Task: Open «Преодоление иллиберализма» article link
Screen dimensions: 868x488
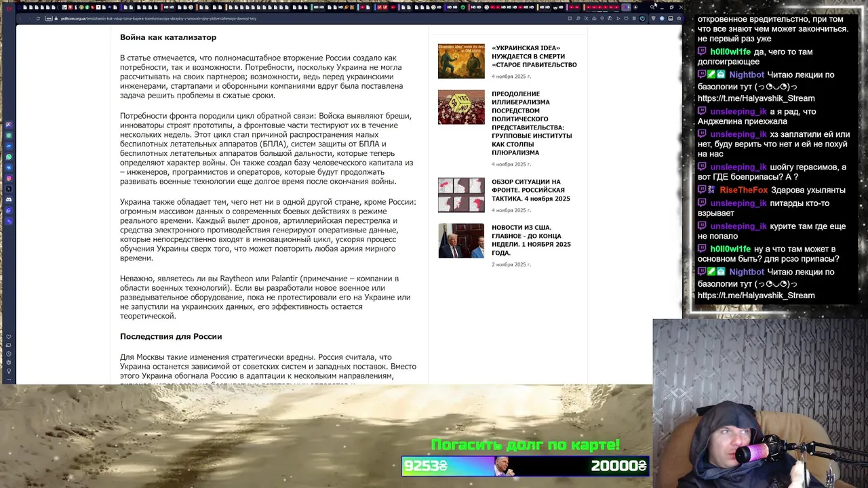Action: coord(532,123)
